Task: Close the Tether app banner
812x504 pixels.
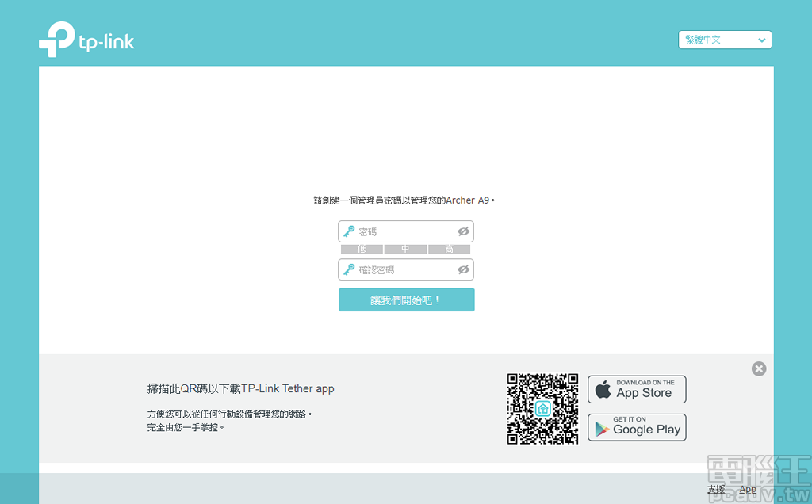Action: tap(759, 368)
